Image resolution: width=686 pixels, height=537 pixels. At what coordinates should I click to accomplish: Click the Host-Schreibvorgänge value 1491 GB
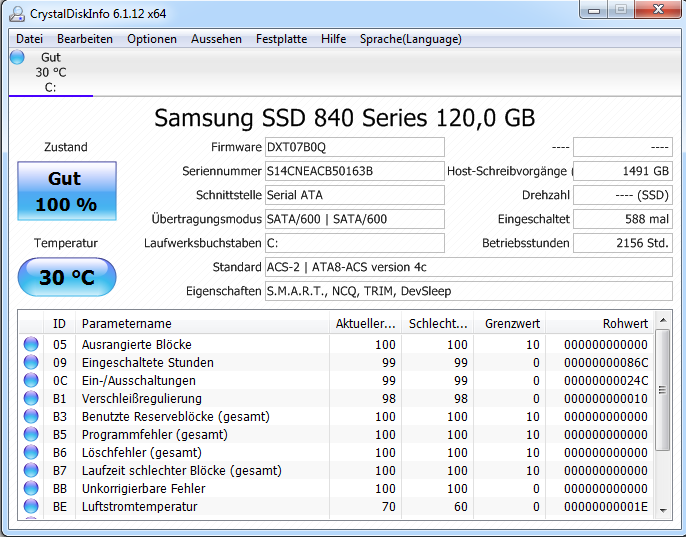click(623, 171)
